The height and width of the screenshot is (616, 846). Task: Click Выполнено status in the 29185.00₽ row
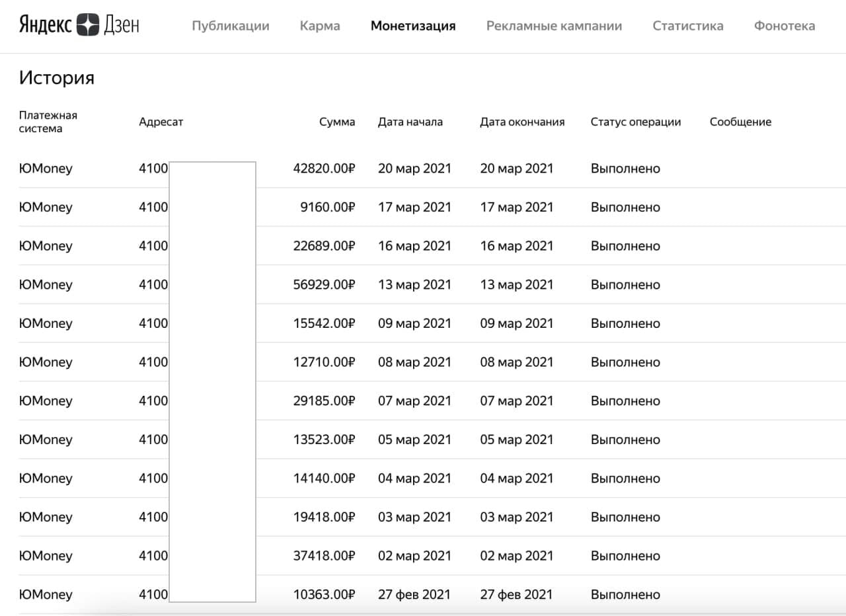tap(625, 401)
